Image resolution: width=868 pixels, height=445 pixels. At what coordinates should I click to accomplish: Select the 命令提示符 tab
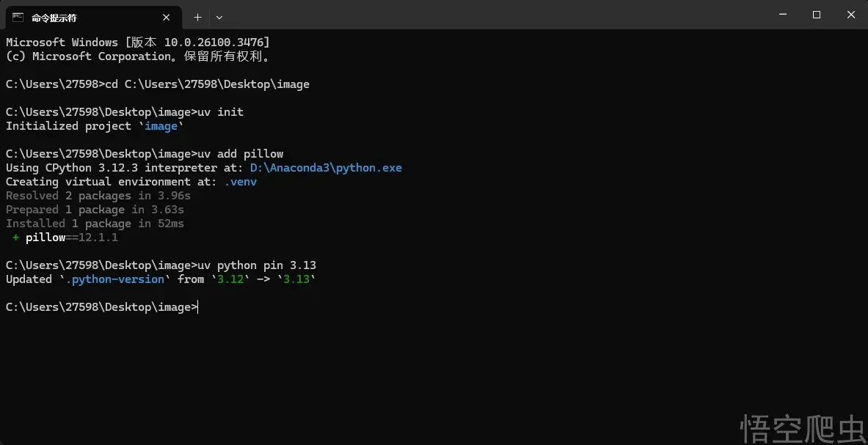[x=94, y=18]
